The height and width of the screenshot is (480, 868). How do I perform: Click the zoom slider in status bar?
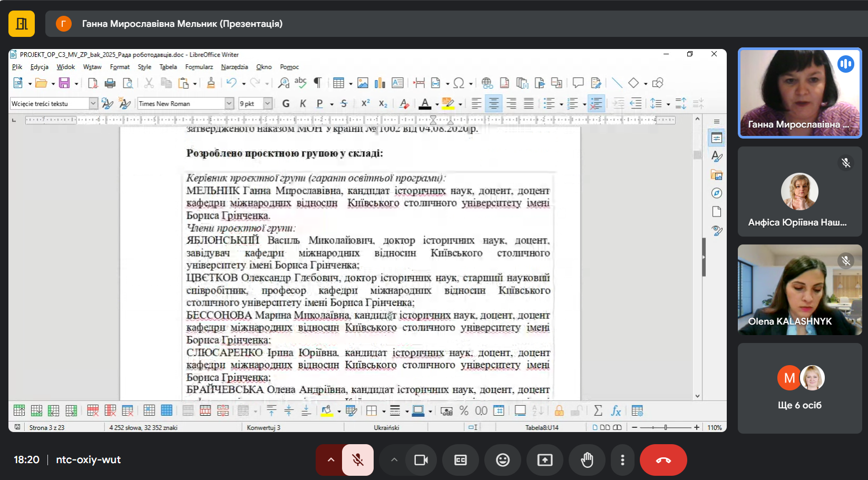coord(665,427)
